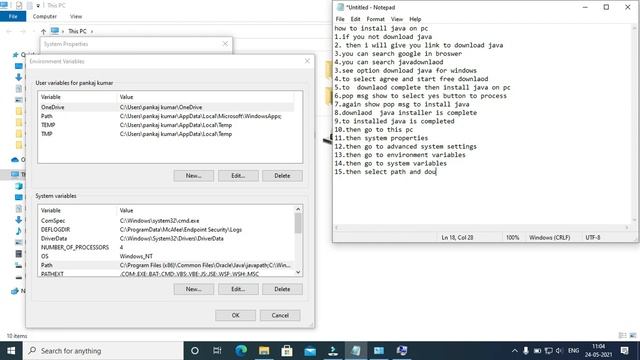The height and width of the screenshot is (360, 640).
Task: Select the system Path variable row
Action: tap(166, 265)
